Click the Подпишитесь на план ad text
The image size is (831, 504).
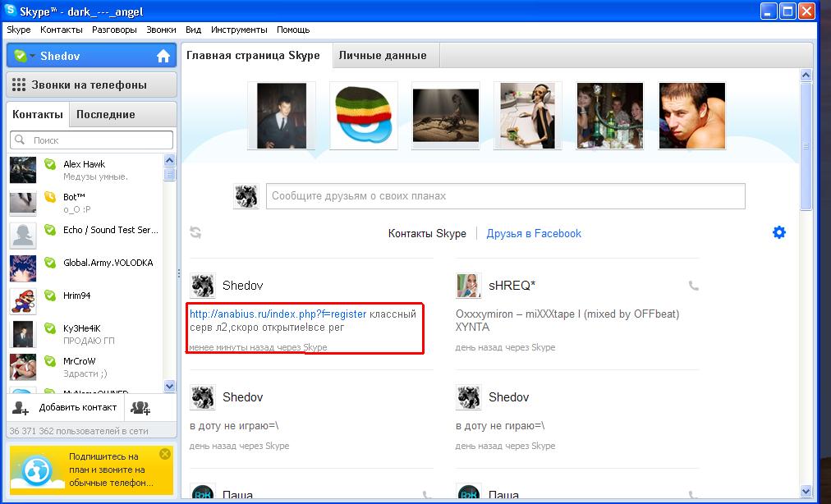pos(112,470)
